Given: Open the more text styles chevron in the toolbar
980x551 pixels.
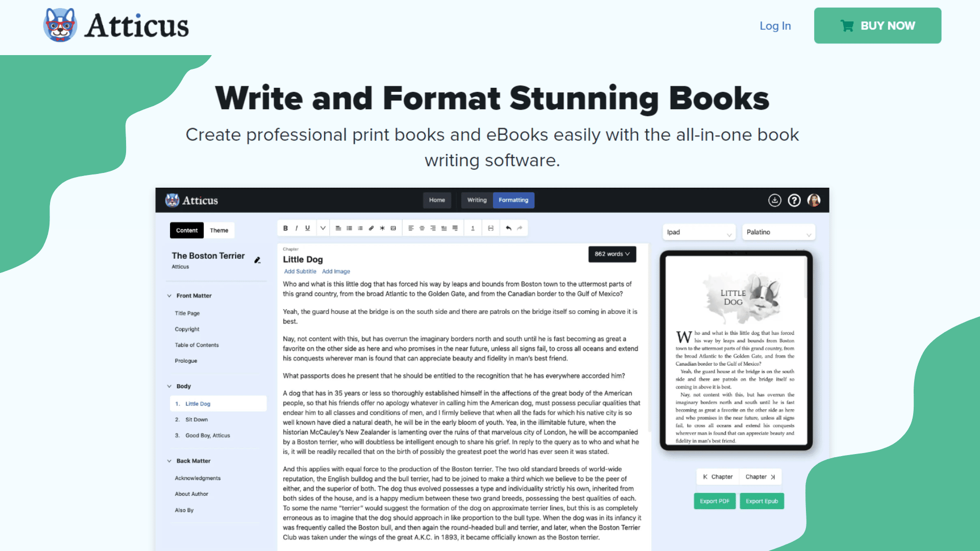Looking at the screenshot, I should (323, 228).
